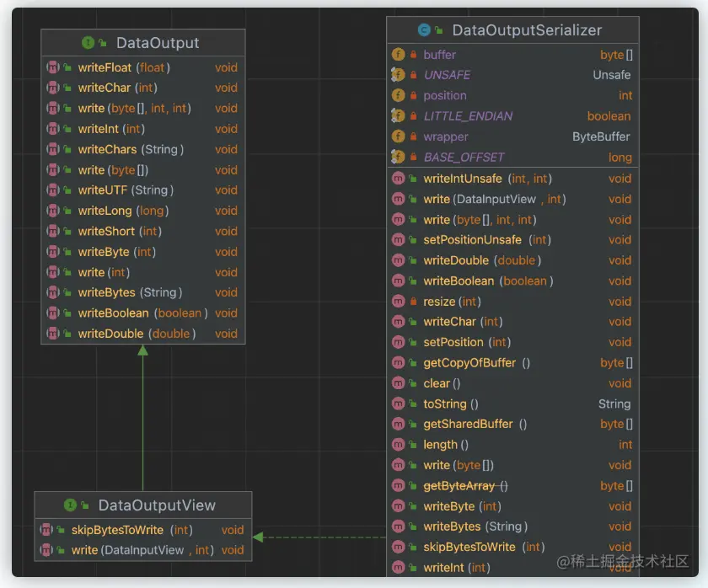The image size is (708, 588).
Task: Click the solid green inheritance arrow to DataOutput
Action: pyautogui.click(x=142, y=418)
